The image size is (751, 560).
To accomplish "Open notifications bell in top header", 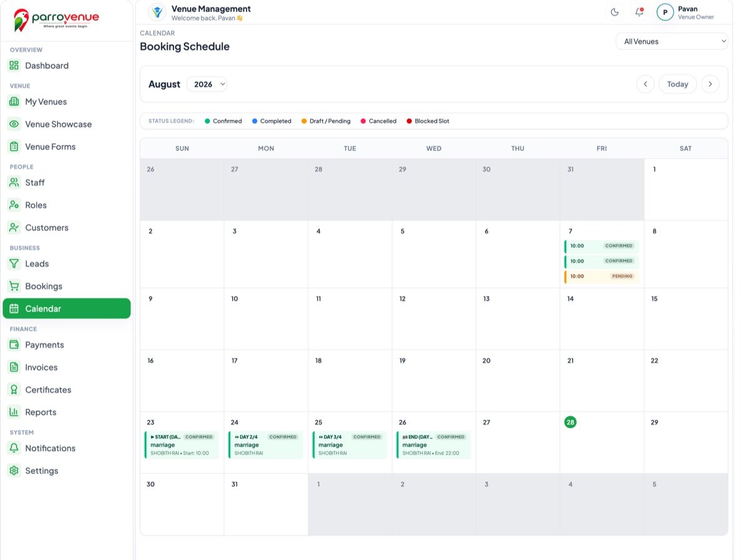I will tap(639, 12).
